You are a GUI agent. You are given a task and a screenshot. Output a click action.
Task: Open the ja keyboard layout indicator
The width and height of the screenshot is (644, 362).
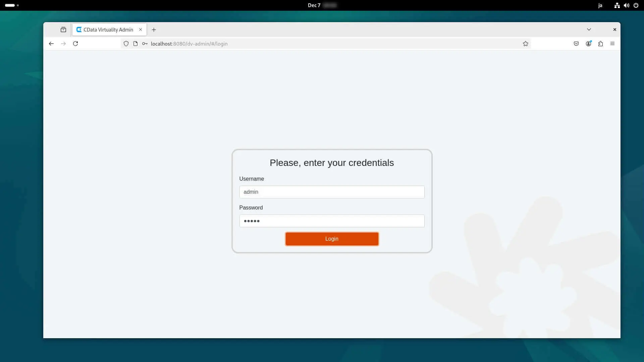point(600,5)
